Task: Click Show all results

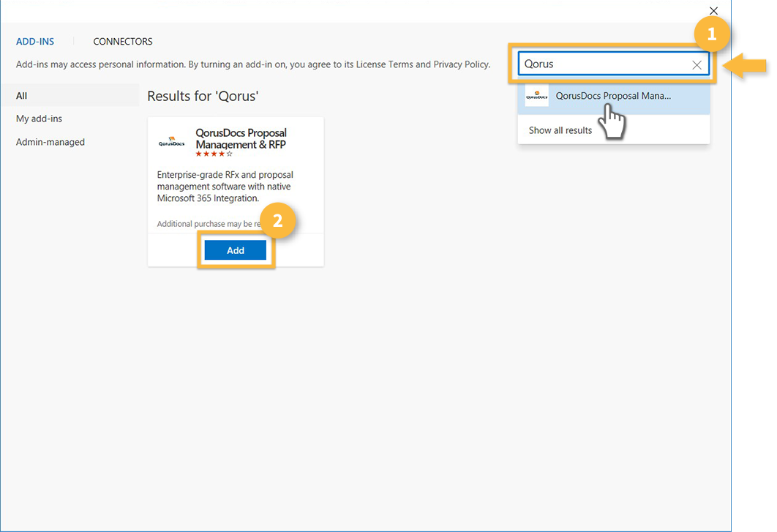Action: (x=560, y=130)
